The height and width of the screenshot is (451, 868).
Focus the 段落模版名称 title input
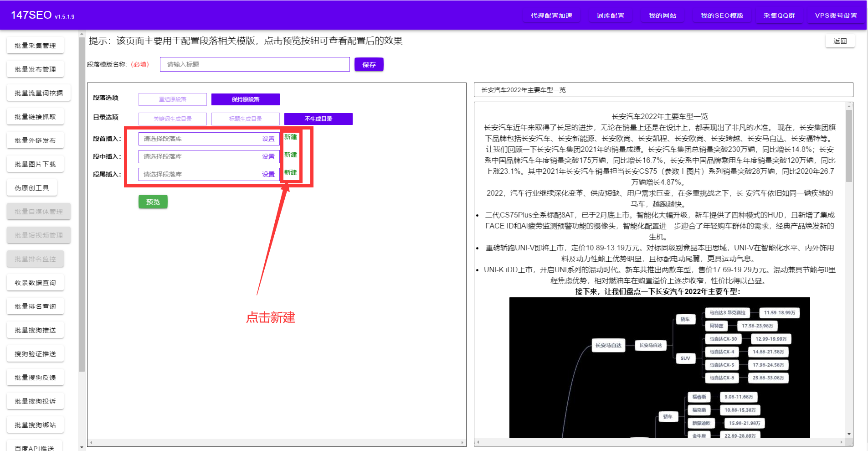pos(255,64)
